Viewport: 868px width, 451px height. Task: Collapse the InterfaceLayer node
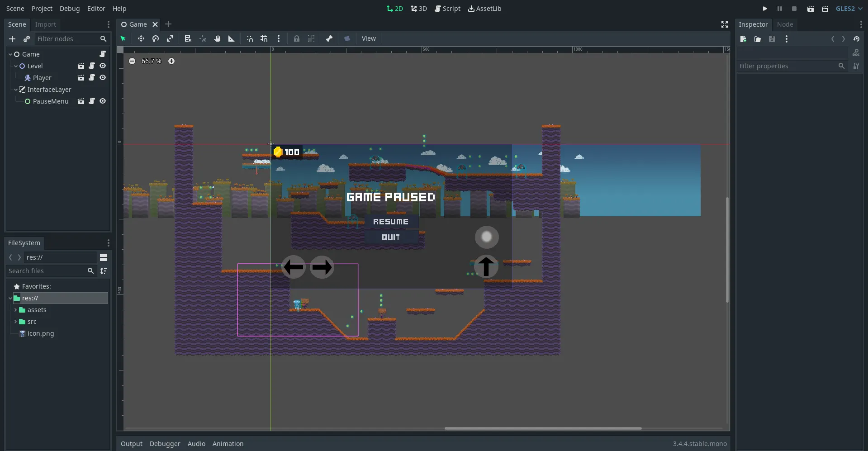click(x=15, y=90)
